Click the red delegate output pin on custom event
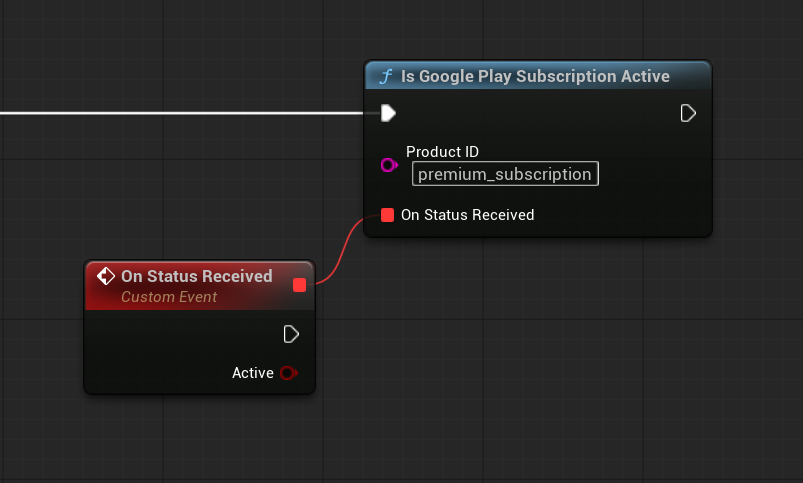 click(300, 285)
